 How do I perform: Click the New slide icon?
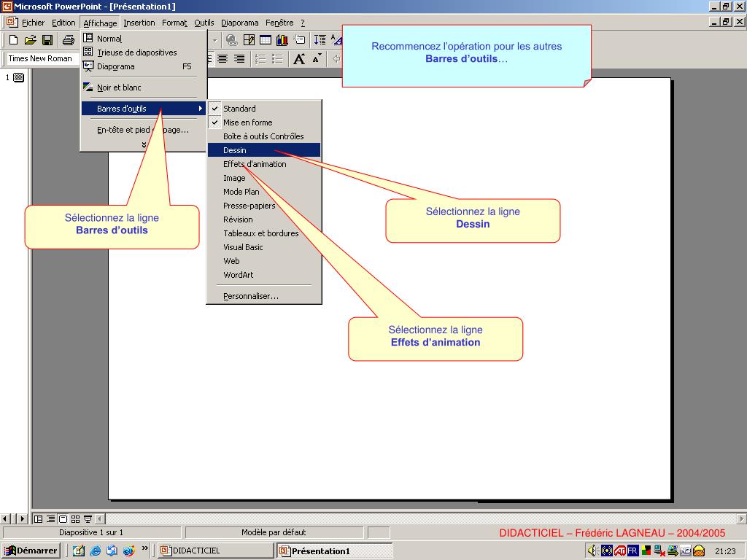pos(299,40)
